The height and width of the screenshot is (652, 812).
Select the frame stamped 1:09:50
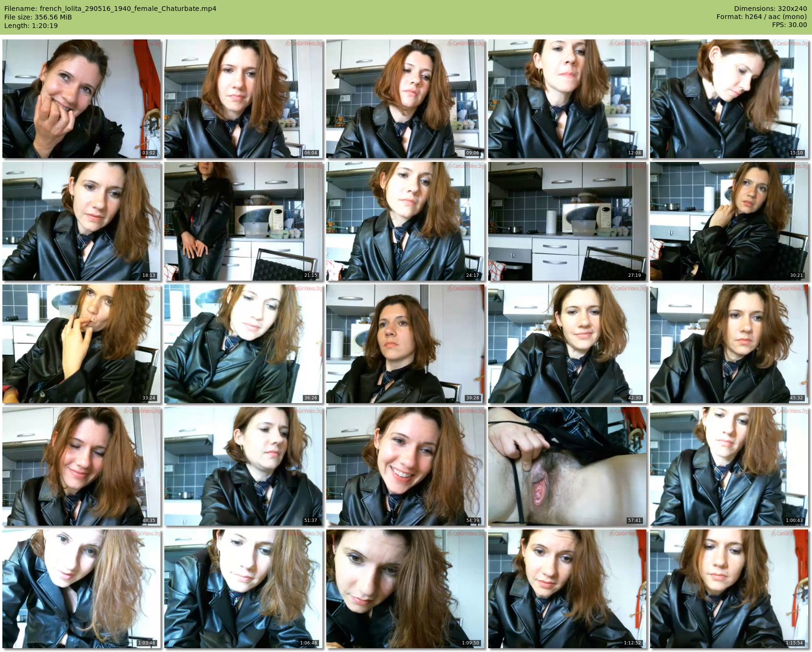point(406,589)
